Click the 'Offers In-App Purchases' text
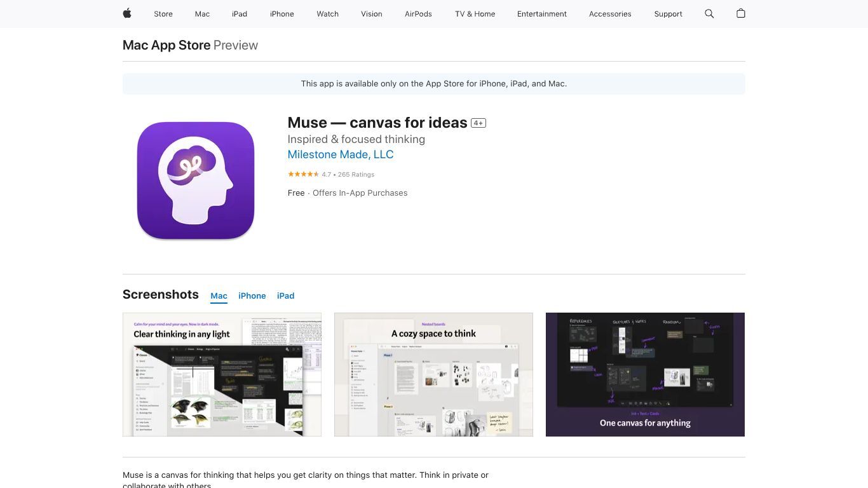 (360, 193)
